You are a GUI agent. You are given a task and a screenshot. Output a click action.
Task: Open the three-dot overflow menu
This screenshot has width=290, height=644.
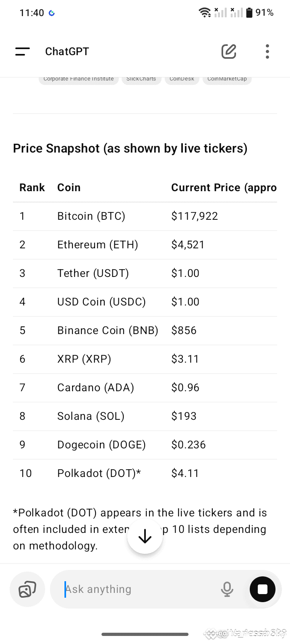pos(267,52)
